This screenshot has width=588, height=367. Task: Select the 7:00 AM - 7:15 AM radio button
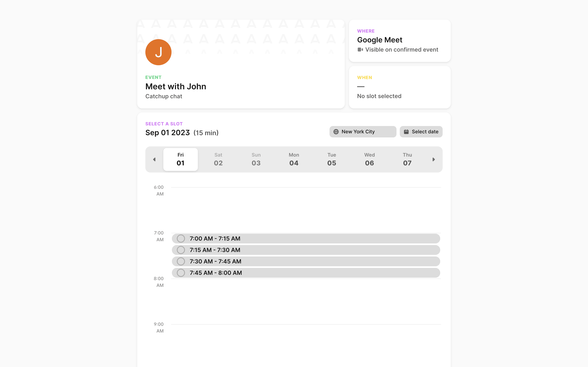[x=181, y=239]
